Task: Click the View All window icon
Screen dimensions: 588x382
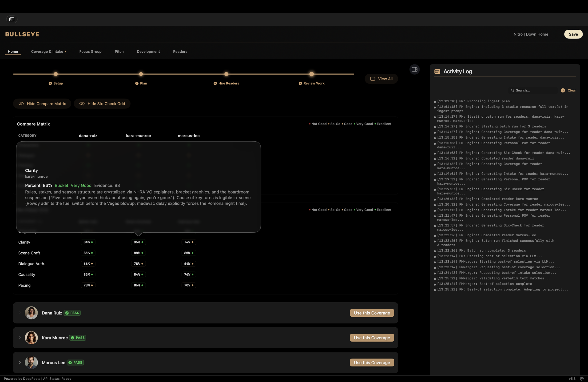Action: 372,79
